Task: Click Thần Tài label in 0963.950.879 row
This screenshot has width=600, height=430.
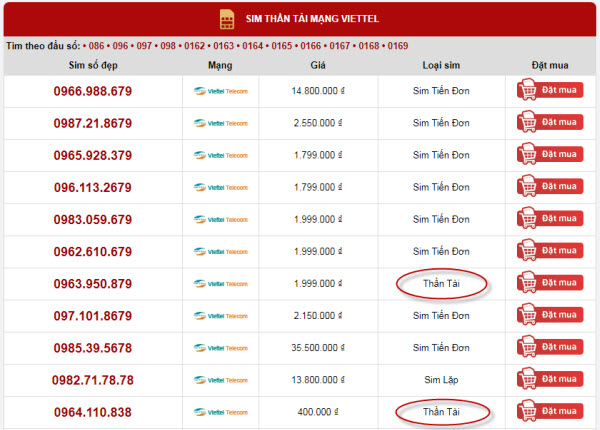Action: tap(441, 284)
